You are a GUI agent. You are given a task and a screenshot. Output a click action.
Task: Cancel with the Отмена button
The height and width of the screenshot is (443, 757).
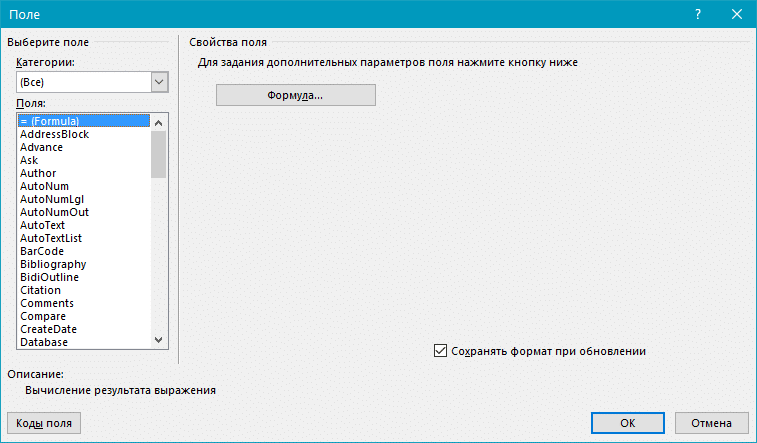[x=711, y=423]
